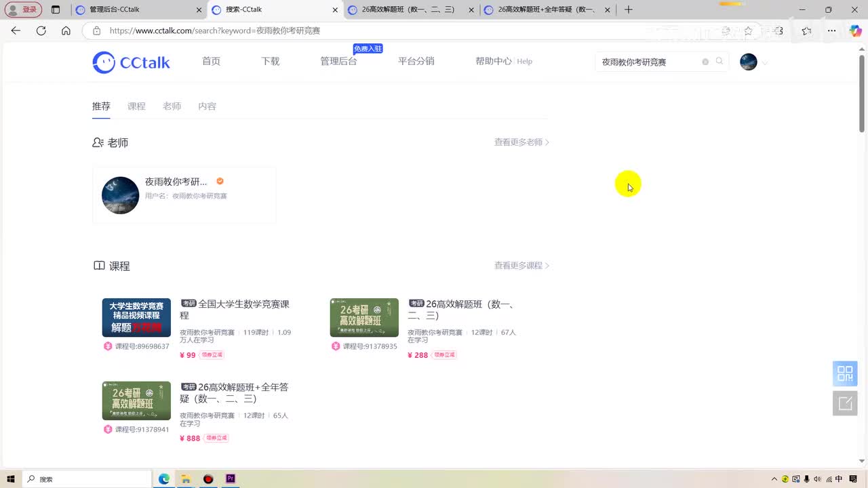Click the address bar URL
868x488 pixels.
click(215, 30)
